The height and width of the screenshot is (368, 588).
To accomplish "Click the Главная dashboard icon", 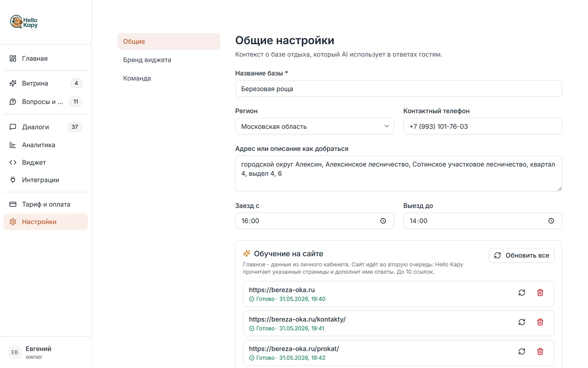I will (13, 59).
